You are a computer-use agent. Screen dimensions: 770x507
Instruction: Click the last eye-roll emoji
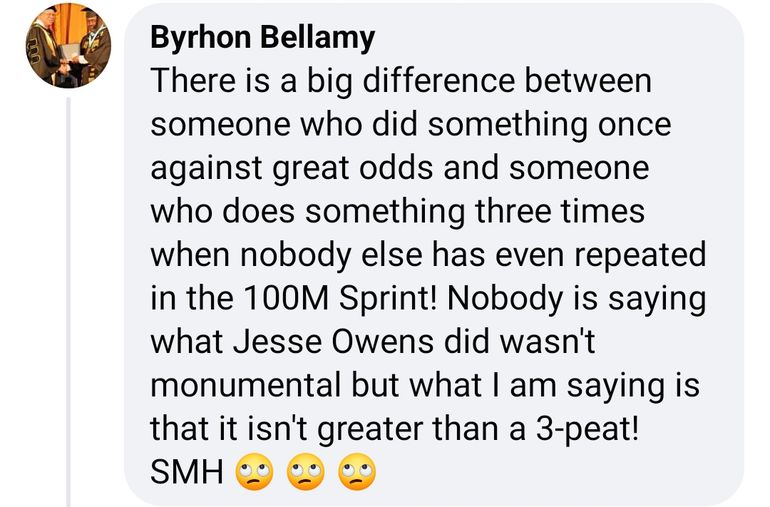pos(358,471)
